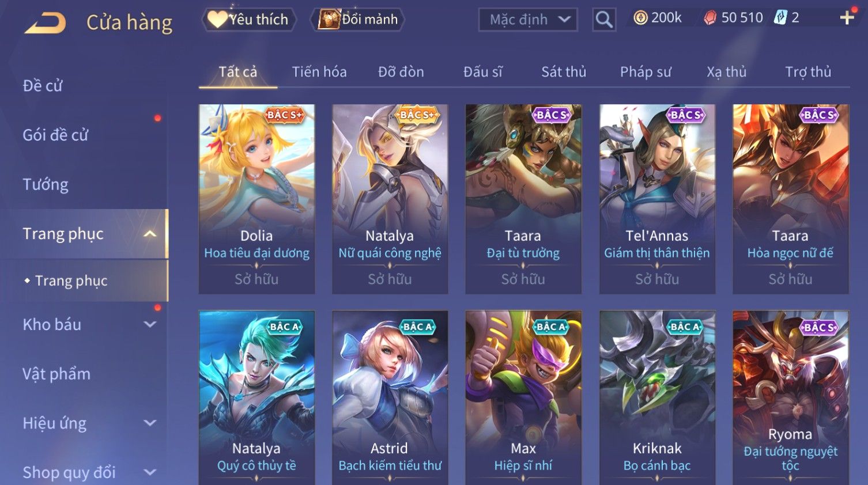This screenshot has width=868, height=485.
Task: Open Đổi mảnh chest exchange
Action: pos(357,20)
